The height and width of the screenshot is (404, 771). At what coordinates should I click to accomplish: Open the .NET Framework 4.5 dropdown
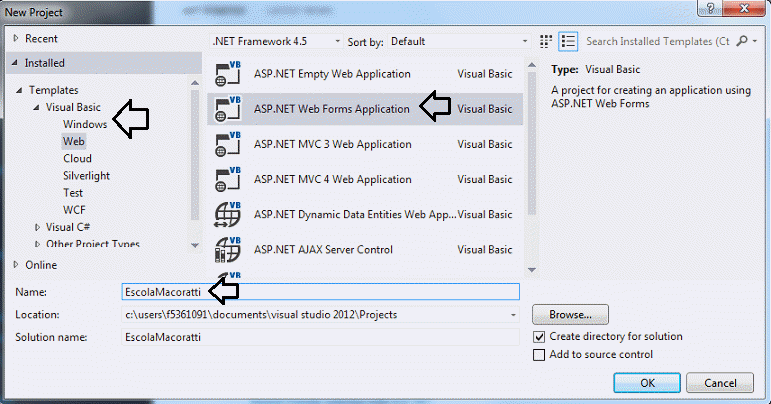pyautogui.click(x=270, y=42)
